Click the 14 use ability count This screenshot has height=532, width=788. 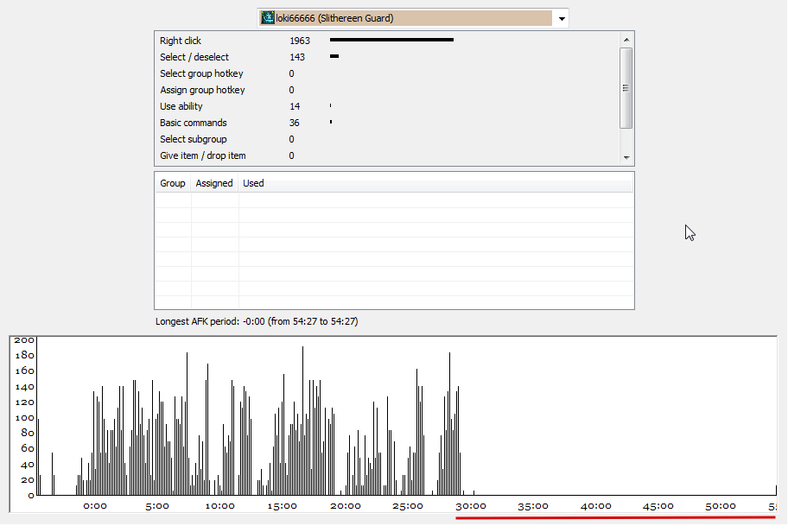pyautogui.click(x=295, y=106)
